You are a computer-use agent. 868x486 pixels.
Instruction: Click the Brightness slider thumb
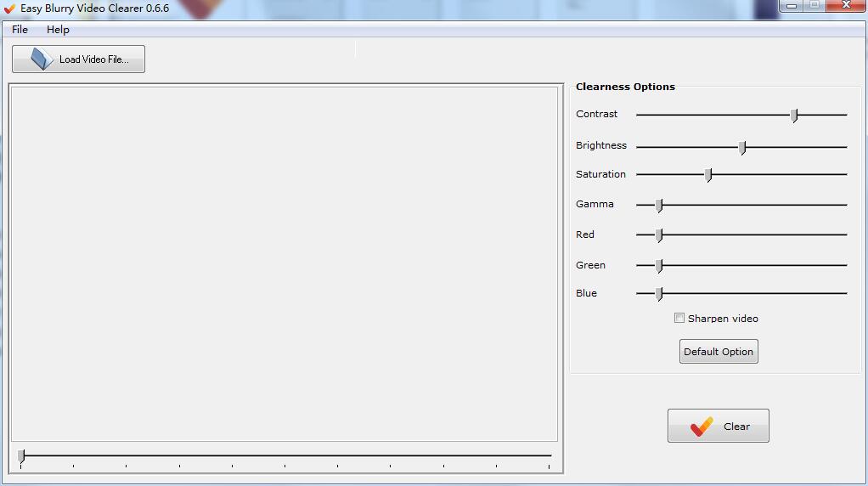click(x=742, y=147)
